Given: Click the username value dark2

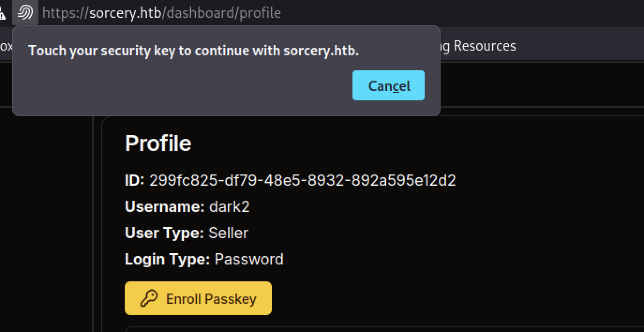Looking at the screenshot, I should point(229,207).
